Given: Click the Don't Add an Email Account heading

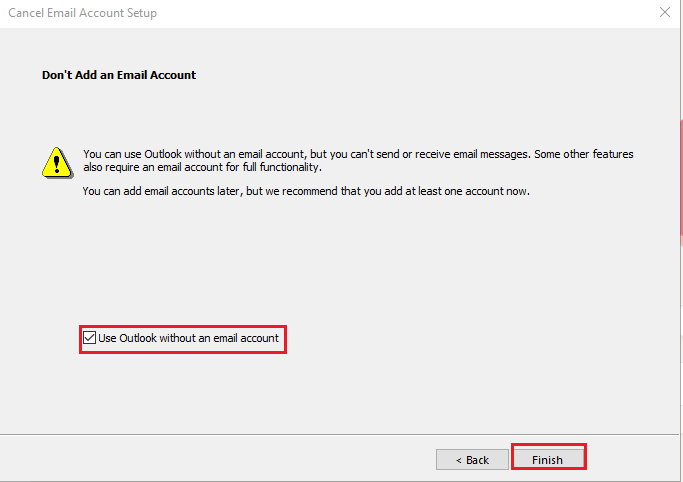Looking at the screenshot, I should 119,75.
